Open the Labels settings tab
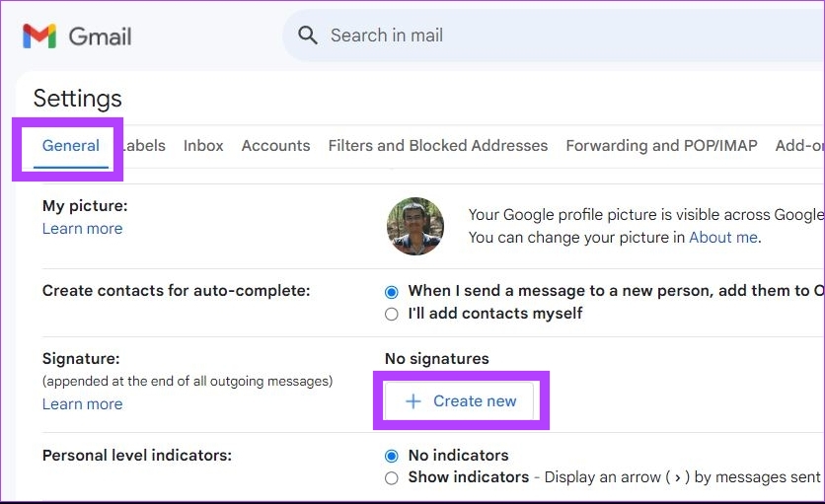825x504 pixels. coord(145,146)
